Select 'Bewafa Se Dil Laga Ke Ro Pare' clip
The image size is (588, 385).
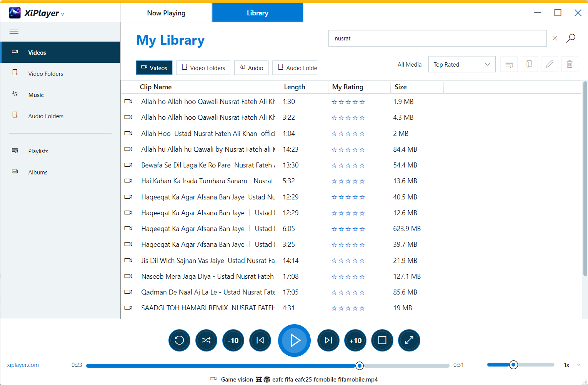tap(208, 165)
